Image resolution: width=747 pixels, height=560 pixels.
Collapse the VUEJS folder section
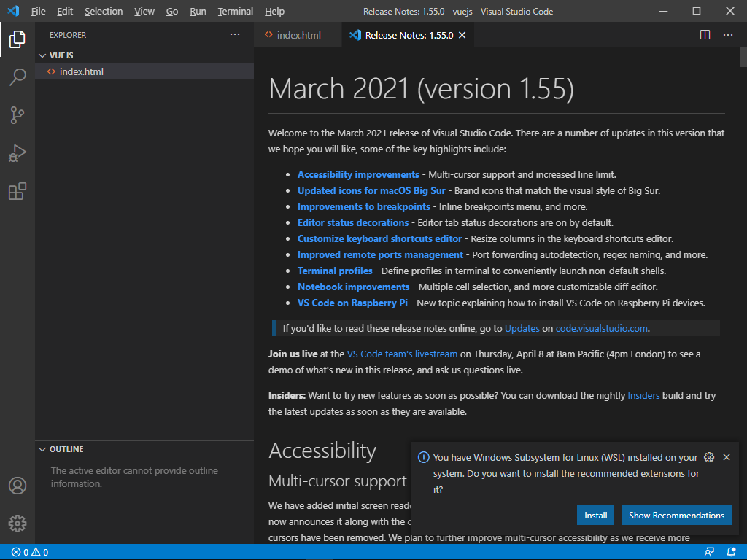pos(42,55)
